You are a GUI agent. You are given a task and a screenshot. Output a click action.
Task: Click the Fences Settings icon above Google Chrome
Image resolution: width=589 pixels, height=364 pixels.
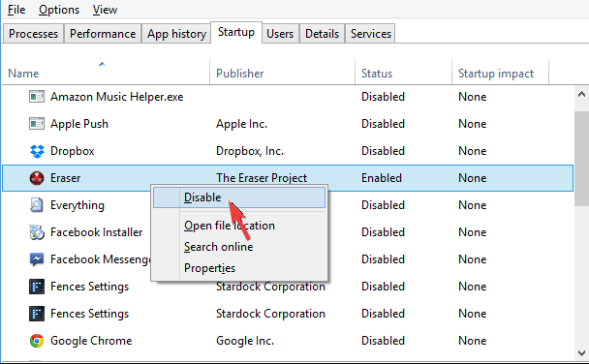tap(37, 314)
